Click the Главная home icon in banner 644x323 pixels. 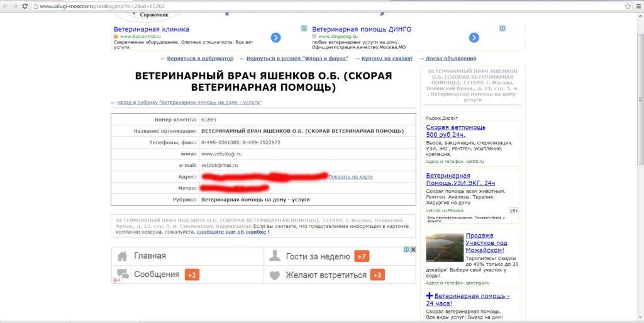click(x=123, y=256)
